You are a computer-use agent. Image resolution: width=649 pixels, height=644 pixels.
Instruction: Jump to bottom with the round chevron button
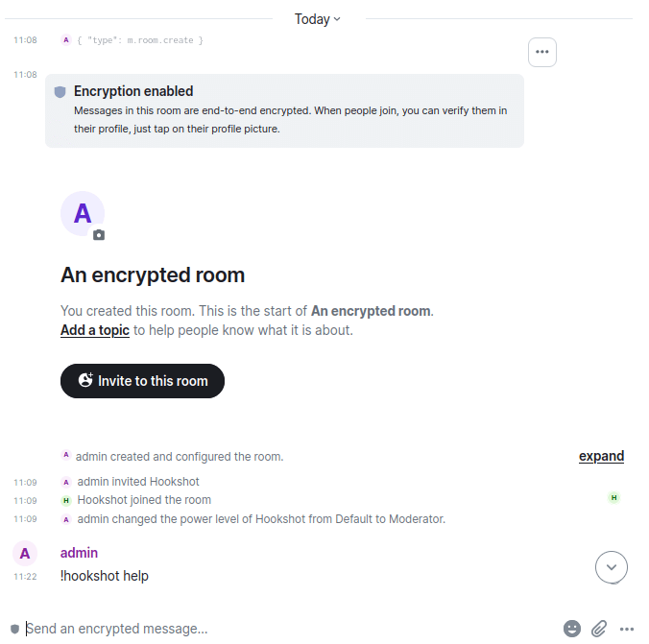611,567
